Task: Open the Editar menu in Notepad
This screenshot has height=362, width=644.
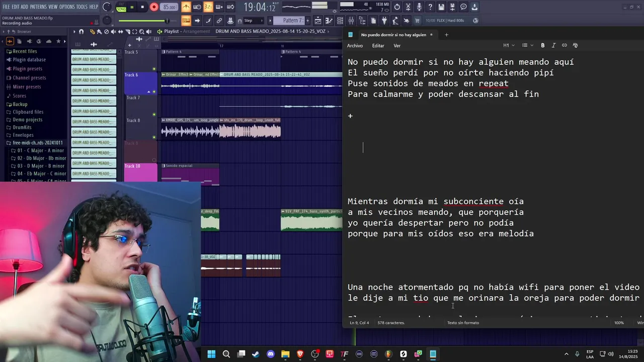Action: [x=378, y=46]
